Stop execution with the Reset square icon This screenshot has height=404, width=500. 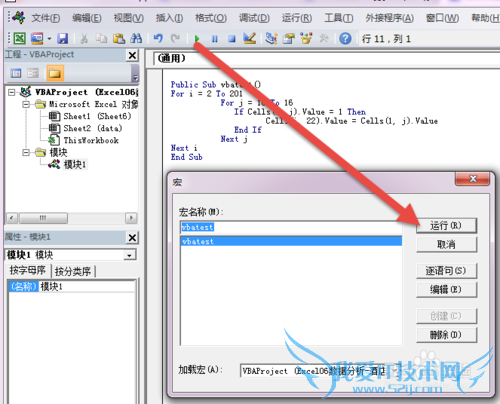(232, 39)
